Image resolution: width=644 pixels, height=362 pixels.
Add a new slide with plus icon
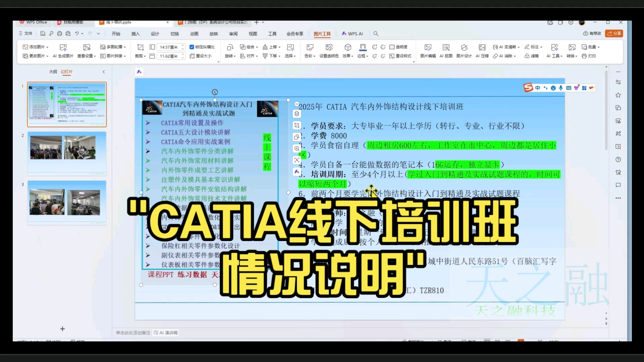click(x=62, y=329)
